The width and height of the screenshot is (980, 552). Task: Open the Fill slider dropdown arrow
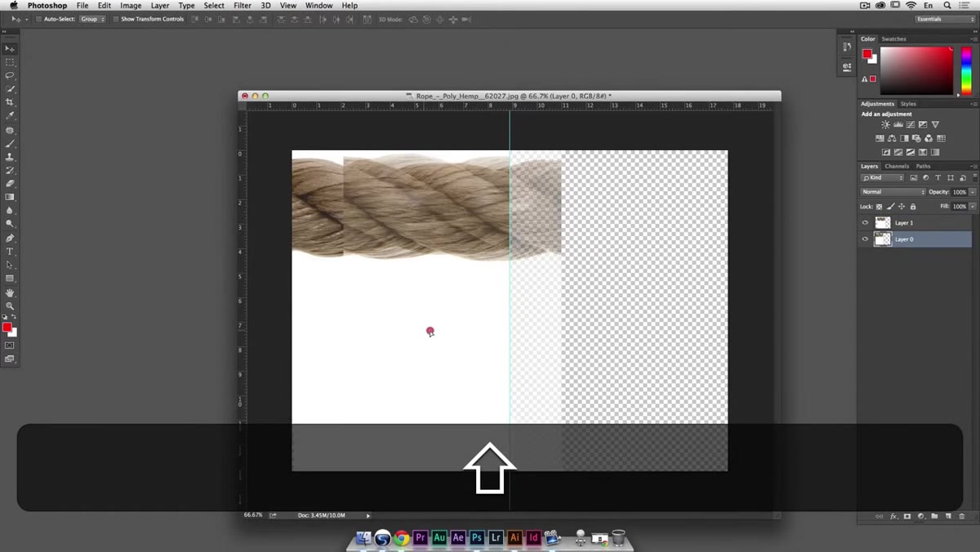(x=972, y=207)
